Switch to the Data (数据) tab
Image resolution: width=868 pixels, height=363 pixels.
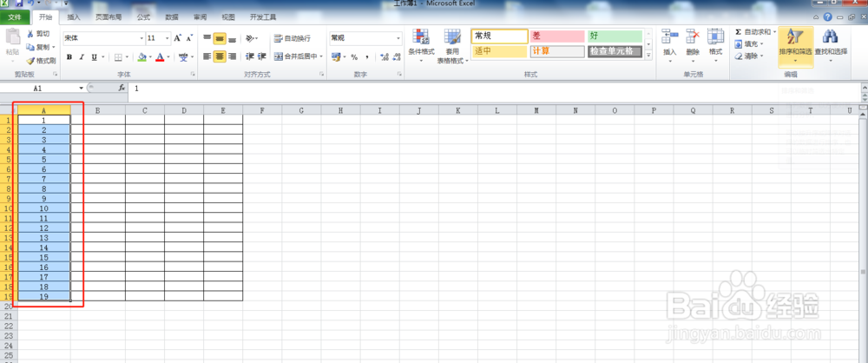[172, 17]
